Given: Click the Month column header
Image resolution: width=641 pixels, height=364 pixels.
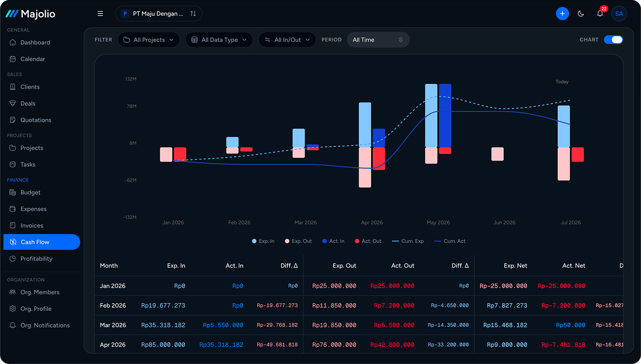Looking at the screenshot, I should pos(109,266).
